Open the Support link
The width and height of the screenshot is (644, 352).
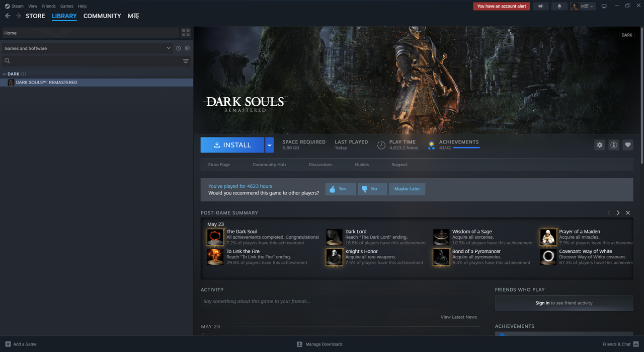pyautogui.click(x=399, y=165)
